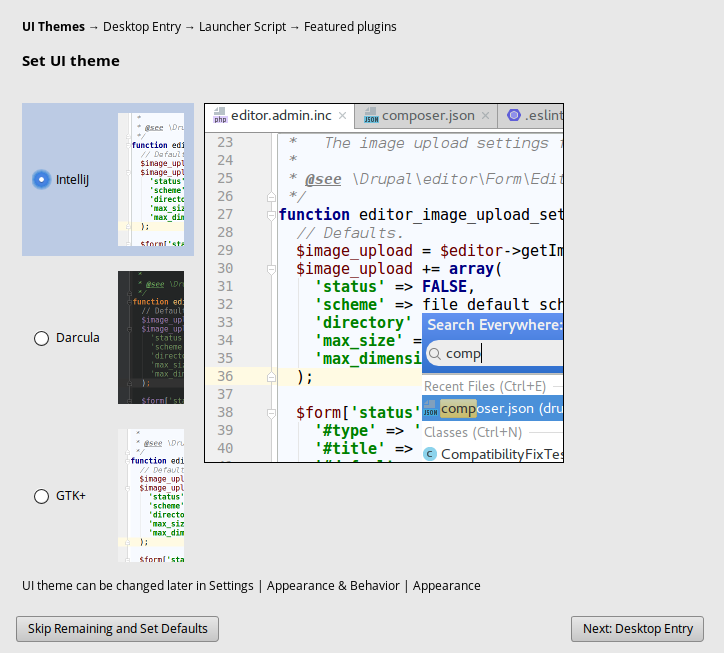Click the Classes (Ctrl+N) header
This screenshot has width=724, height=653.
pyautogui.click(x=473, y=433)
